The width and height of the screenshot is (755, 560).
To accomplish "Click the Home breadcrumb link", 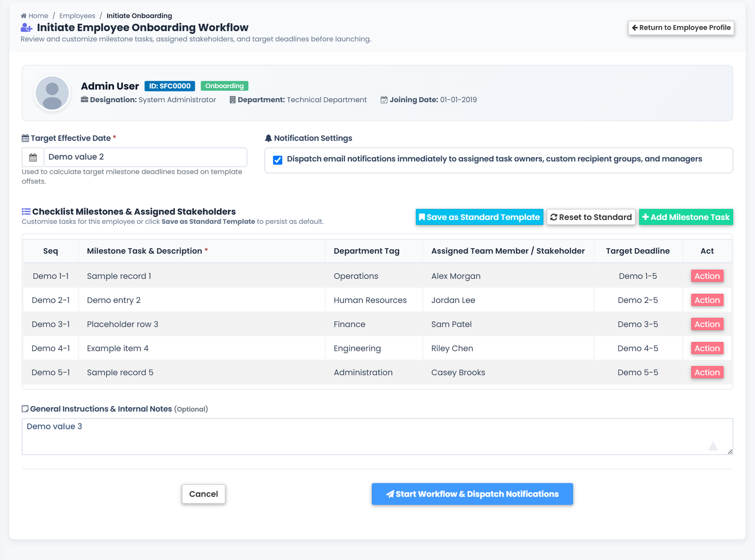I will [34, 16].
